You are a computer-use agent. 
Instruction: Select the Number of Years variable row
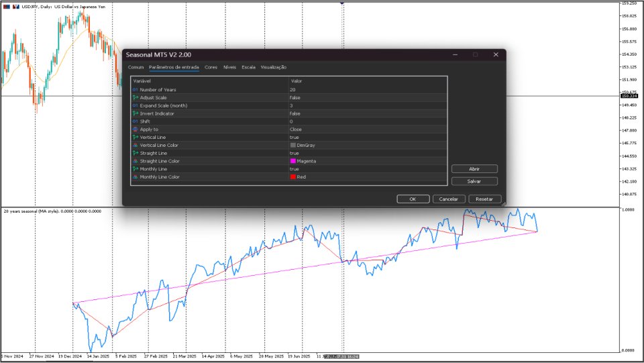point(288,89)
